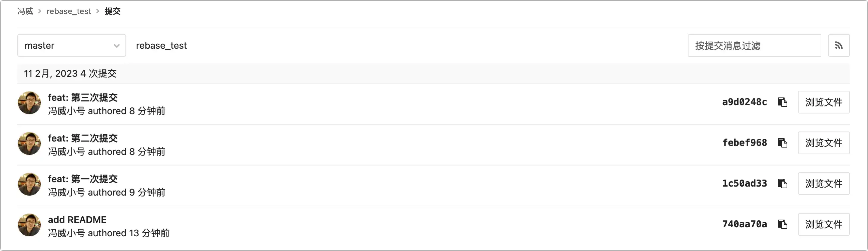
Task: Open the 'feat: 第一次提交' commit
Action: (83, 179)
